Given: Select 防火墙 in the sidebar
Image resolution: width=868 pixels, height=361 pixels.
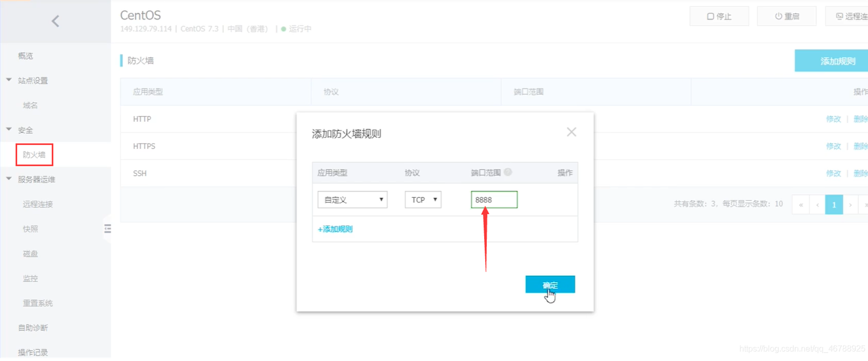Looking at the screenshot, I should coord(34,155).
